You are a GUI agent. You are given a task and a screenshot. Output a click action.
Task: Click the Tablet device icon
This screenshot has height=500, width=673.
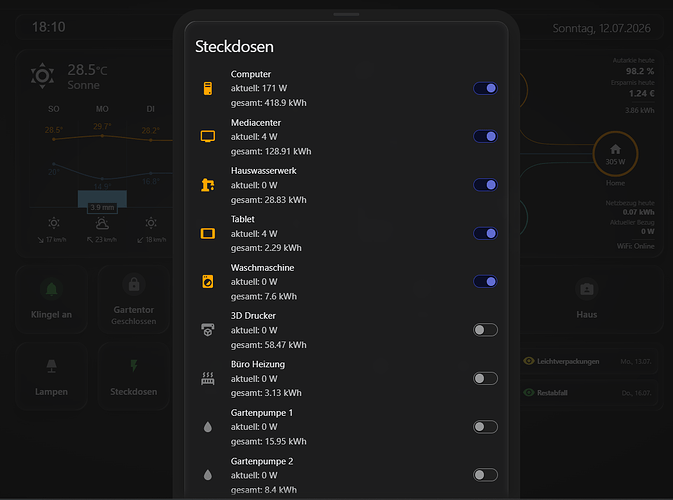click(x=208, y=233)
